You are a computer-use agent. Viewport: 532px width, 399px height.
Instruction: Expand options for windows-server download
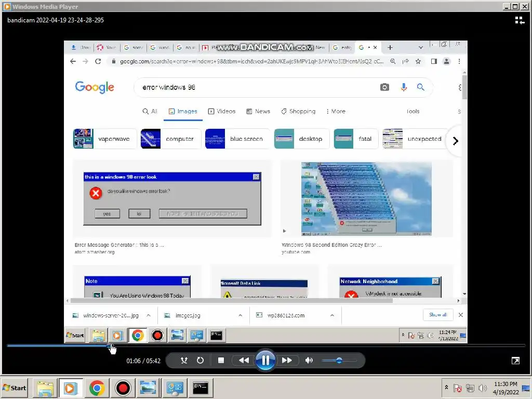click(148, 315)
